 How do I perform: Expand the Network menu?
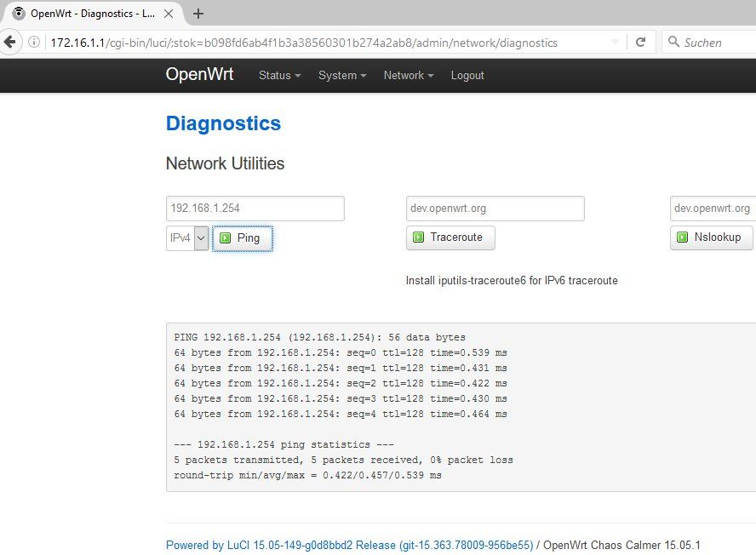[409, 75]
